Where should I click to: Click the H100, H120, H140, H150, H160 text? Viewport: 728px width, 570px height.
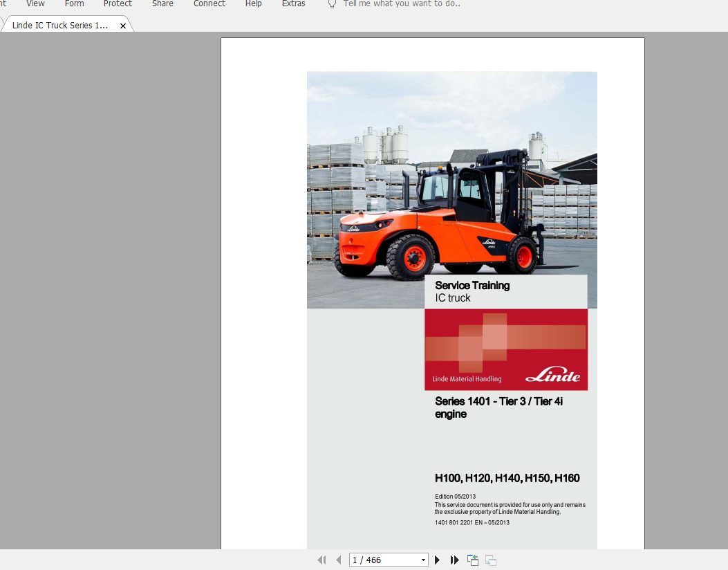(507, 478)
